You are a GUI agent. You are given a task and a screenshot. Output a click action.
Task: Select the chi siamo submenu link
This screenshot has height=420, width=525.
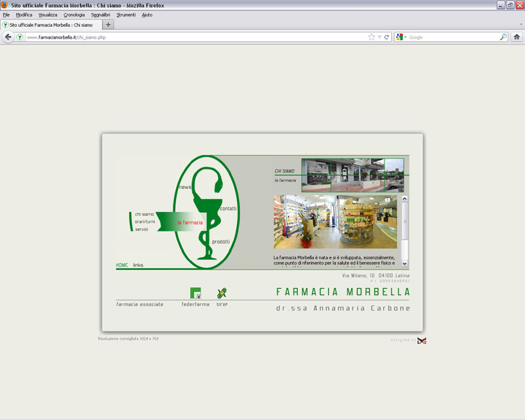(144, 214)
